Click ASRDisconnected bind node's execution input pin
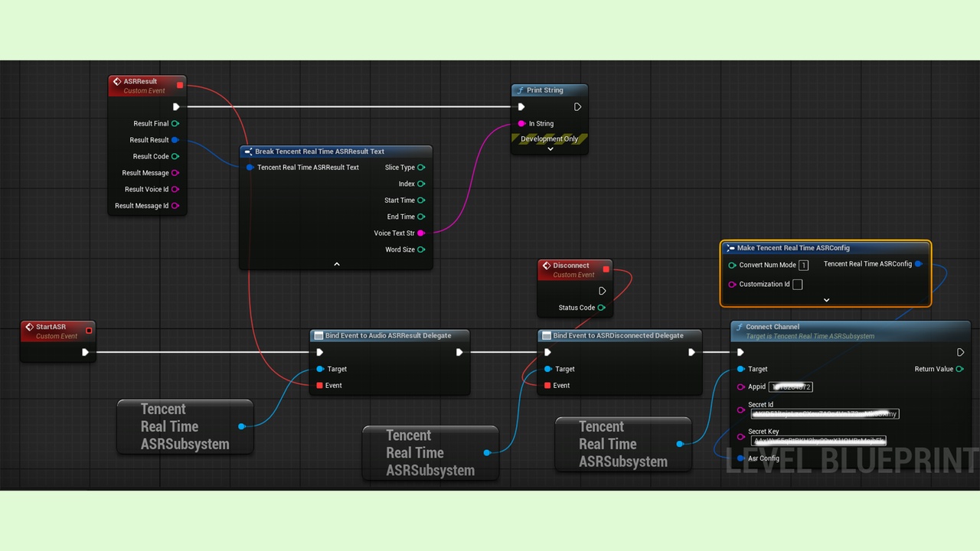980x551 pixels. click(x=547, y=352)
